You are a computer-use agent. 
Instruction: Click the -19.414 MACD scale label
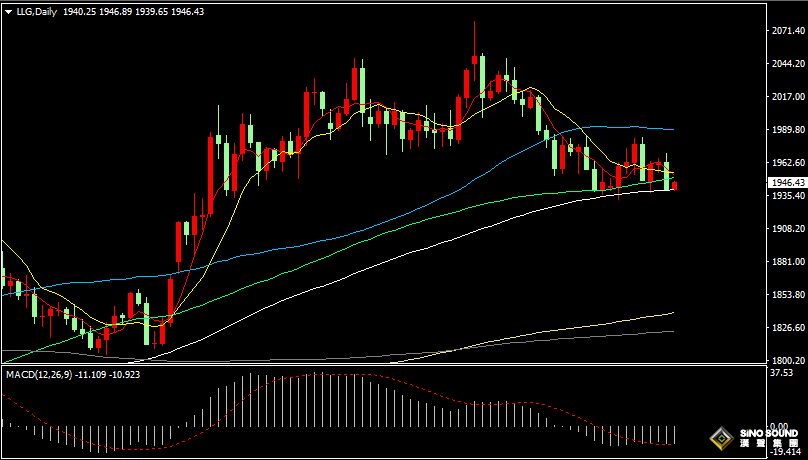(783, 452)
